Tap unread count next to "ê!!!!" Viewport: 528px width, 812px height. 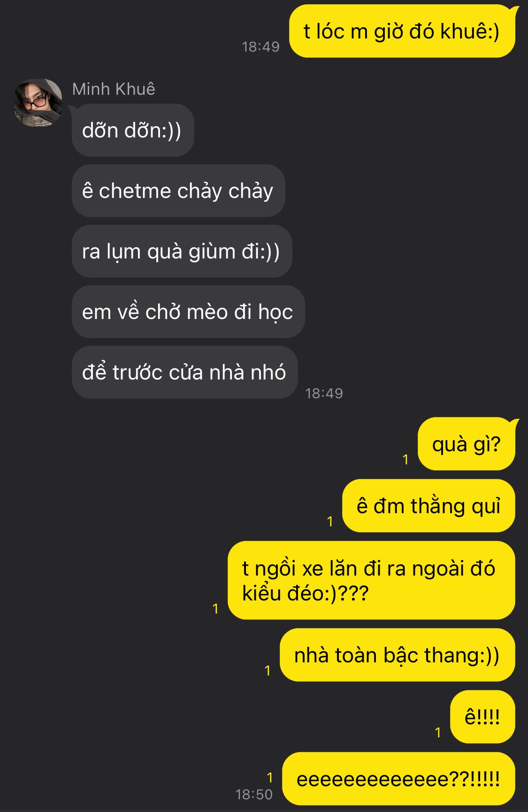click(x=438, y=733)
